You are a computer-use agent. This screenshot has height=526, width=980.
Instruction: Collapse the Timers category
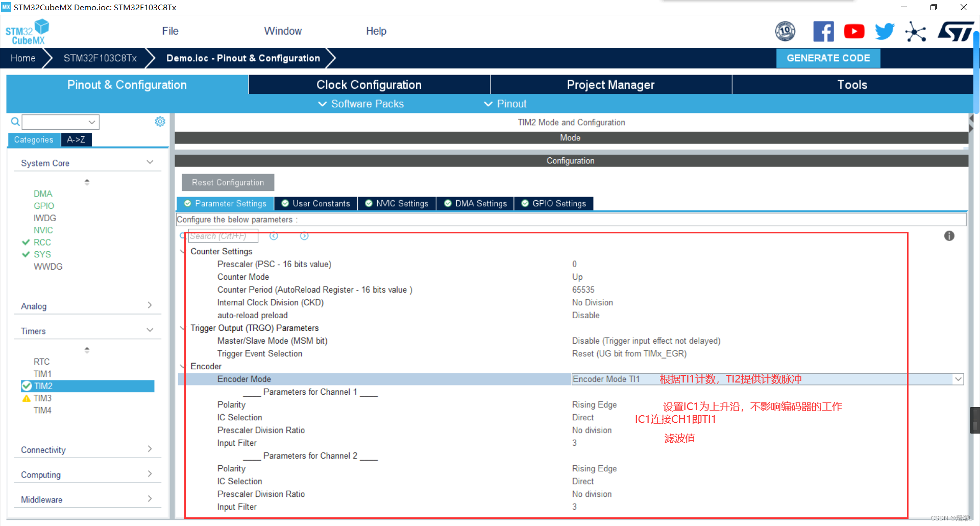(x=150, y=330)
